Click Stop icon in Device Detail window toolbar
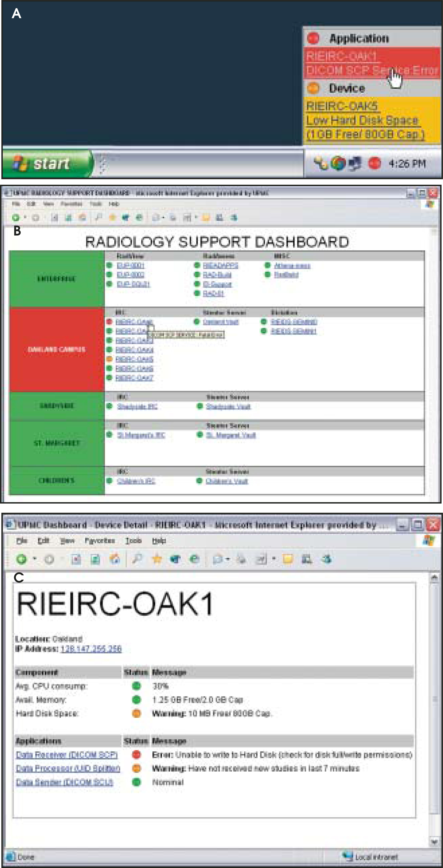The width and height of the screenshot is (443, 868). coord(76,559)
